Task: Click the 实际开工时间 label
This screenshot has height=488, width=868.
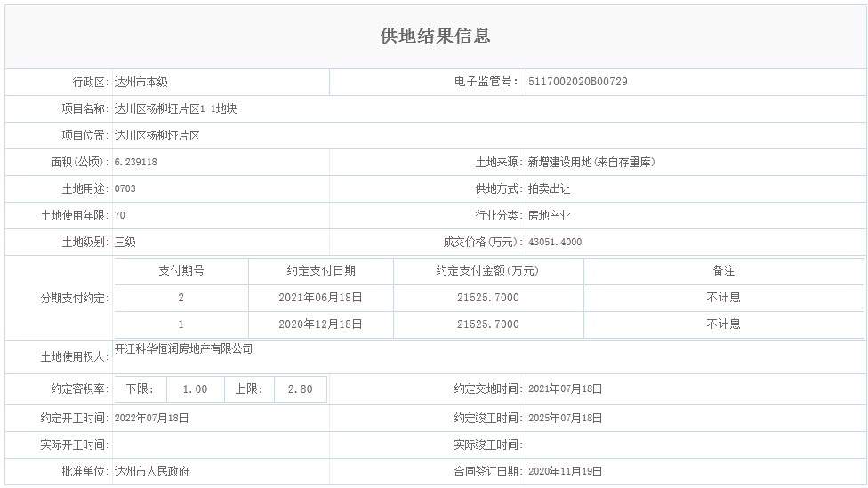Action: coord(75,444)
